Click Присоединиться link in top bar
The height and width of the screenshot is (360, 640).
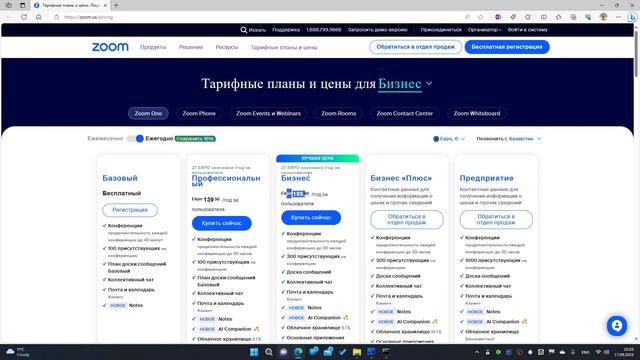[441, 30]
